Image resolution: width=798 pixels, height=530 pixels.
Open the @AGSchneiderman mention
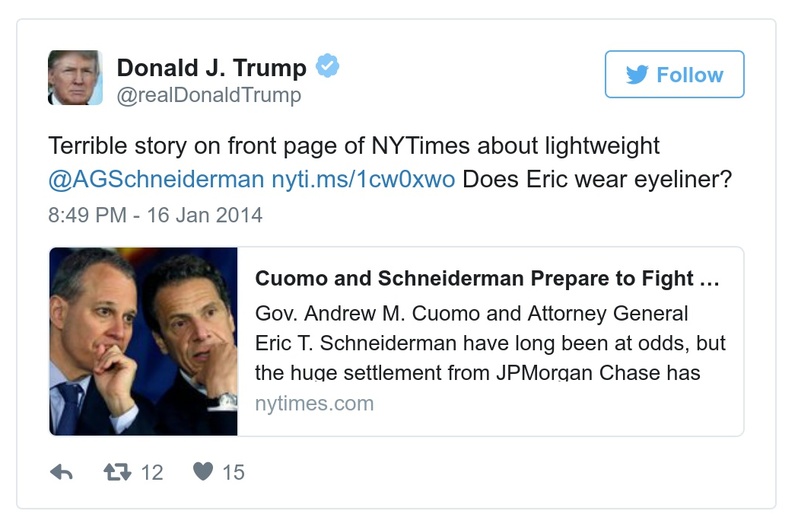click(157, 181)
